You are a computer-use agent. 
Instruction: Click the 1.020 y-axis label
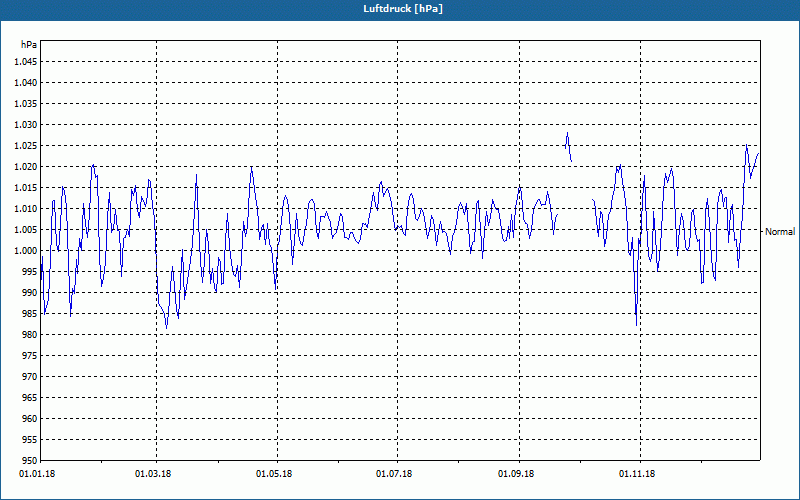(26, 167)
